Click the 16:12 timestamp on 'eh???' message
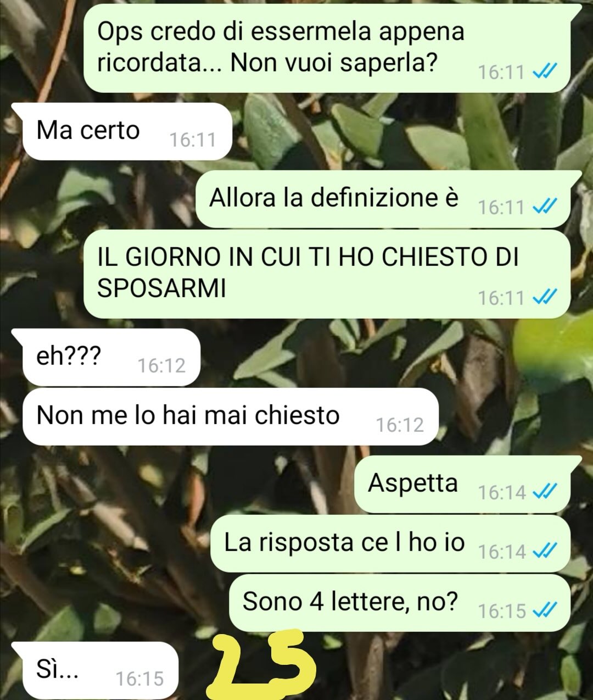The width and height of the screenshot is (593, 700). coord(161,365)
